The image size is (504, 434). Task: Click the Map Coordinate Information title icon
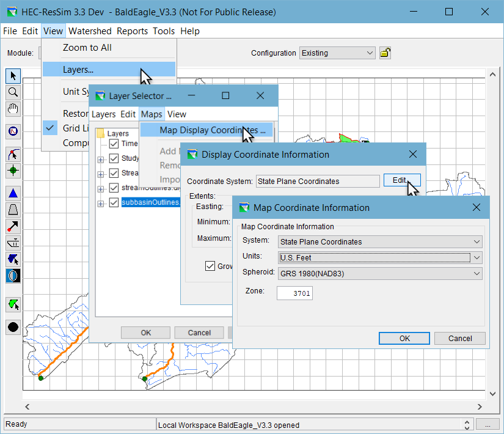click(244, 207)
